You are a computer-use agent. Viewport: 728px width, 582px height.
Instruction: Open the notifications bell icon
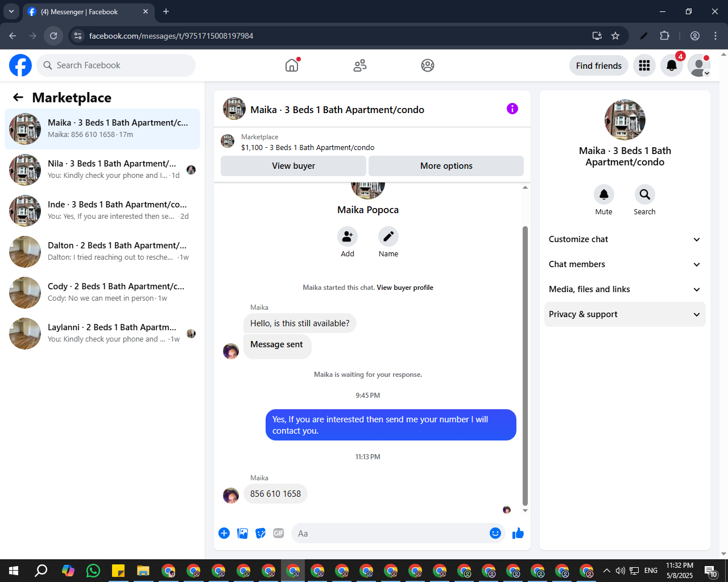pyautogui.click(x=672, y=65)
